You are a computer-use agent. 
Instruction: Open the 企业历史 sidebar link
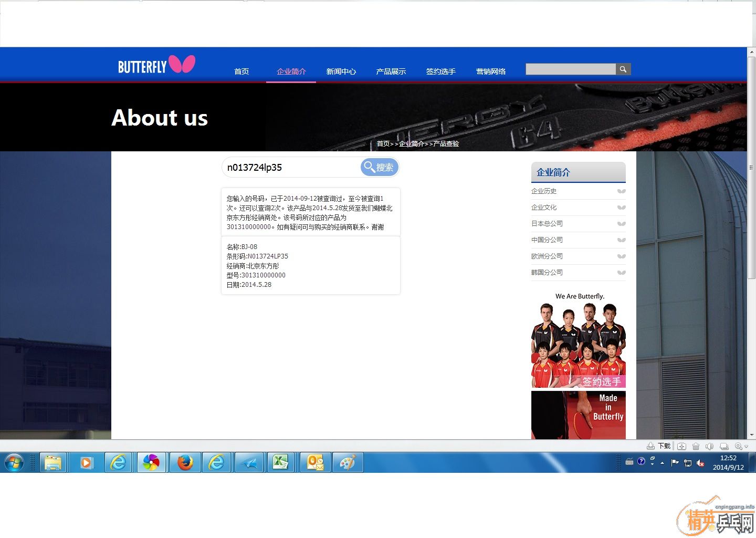click(544, 191)
